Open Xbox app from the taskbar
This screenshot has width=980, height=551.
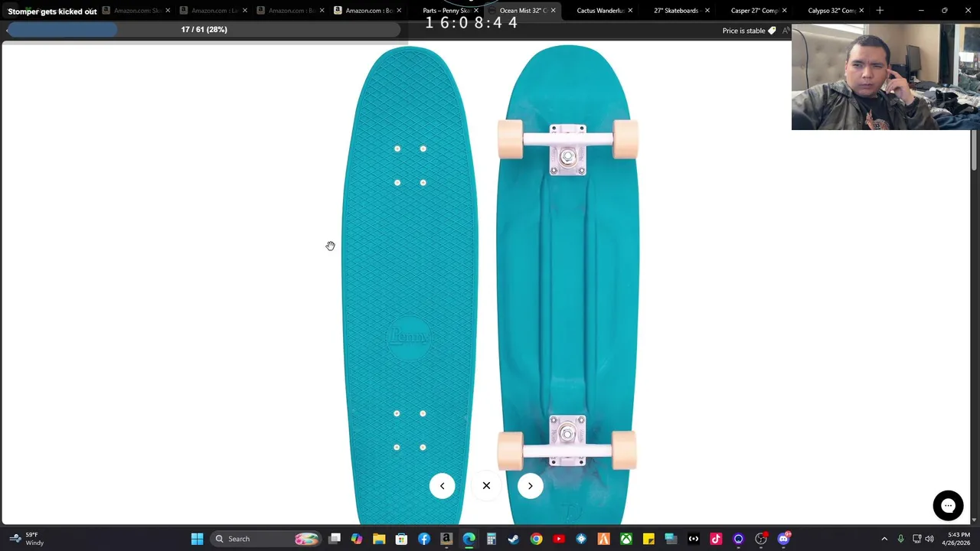tap(626, 539)
